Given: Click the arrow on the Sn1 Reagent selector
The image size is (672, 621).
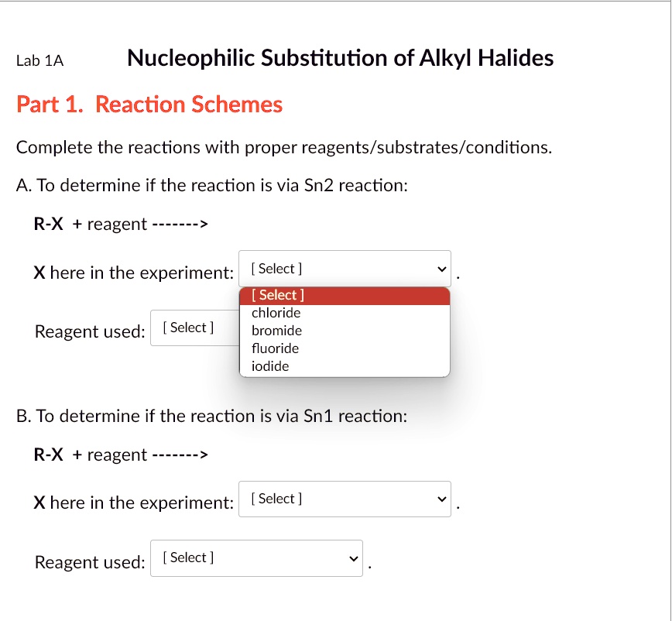Looking at the screenshot, I should pos(353,558).
